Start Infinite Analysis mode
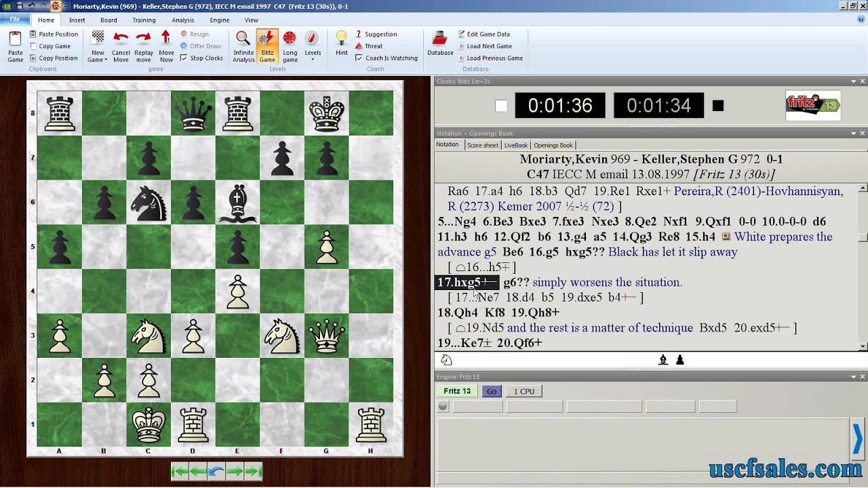Screen dimensions: 868x488 pos(243,46)
